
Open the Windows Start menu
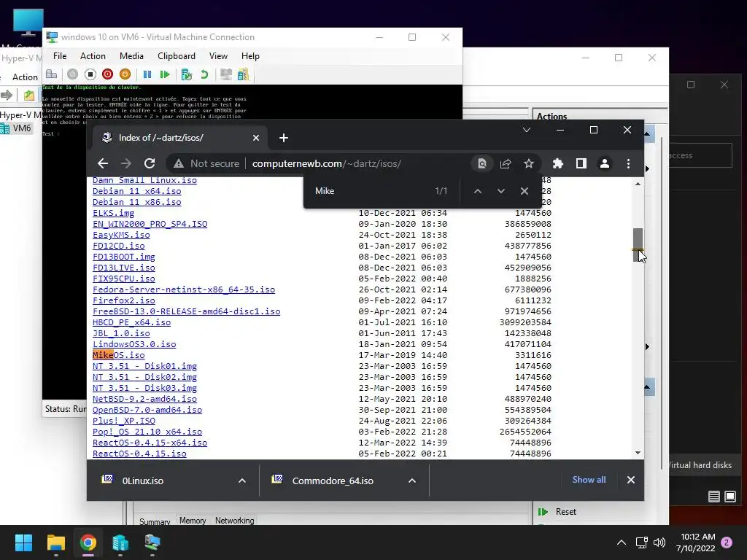point(23,542)
